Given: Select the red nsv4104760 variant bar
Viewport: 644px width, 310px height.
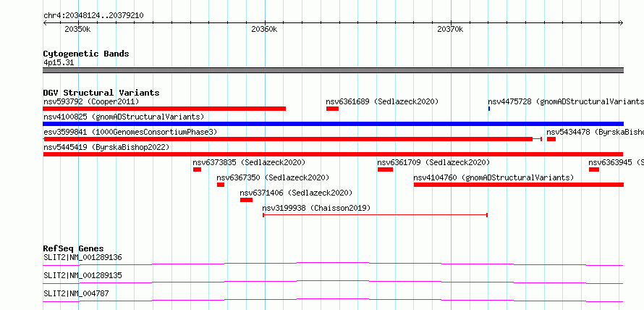Looking at the screenshot, I should coord(519,185).
